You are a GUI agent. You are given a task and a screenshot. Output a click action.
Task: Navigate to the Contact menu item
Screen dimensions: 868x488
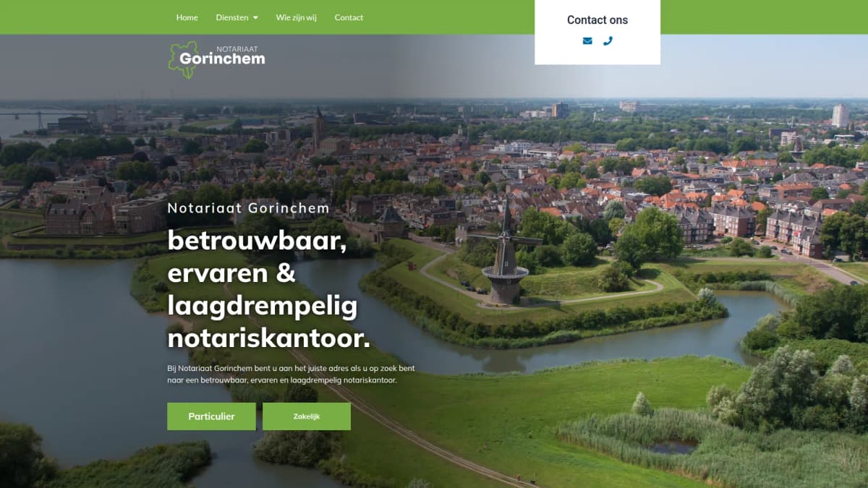349,17
